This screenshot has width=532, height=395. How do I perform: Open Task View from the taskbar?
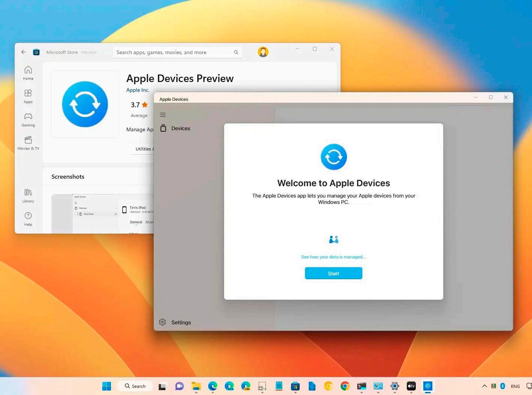pos(162,386)
